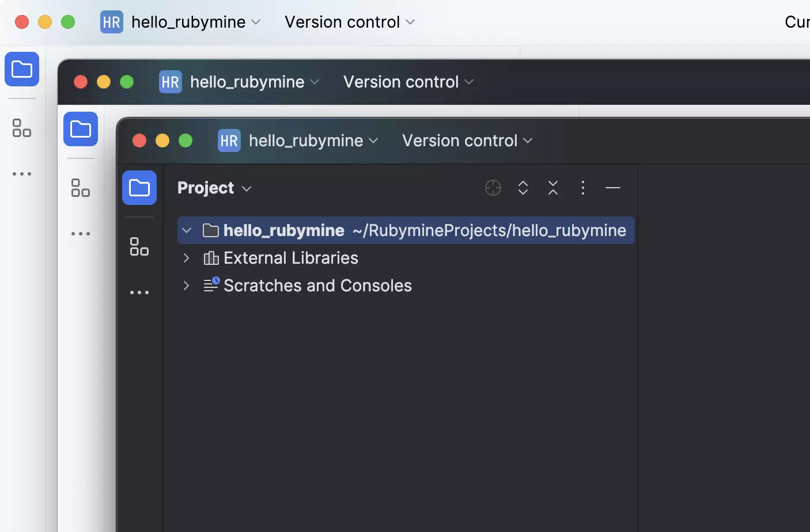Open the Version control popup menu
The height and width of the screenshot is (532, 810).
(467, 140)
